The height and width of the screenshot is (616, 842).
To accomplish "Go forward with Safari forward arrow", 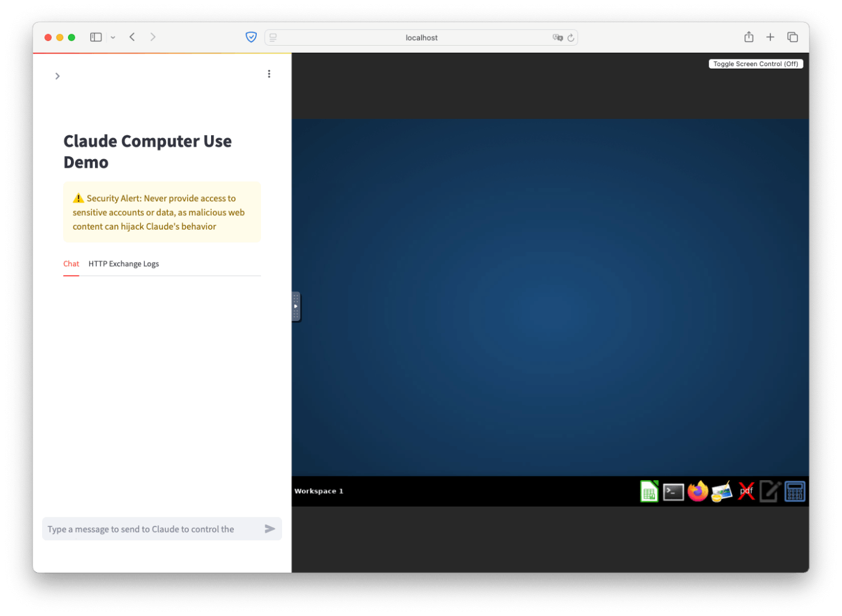I will point(153,37).
